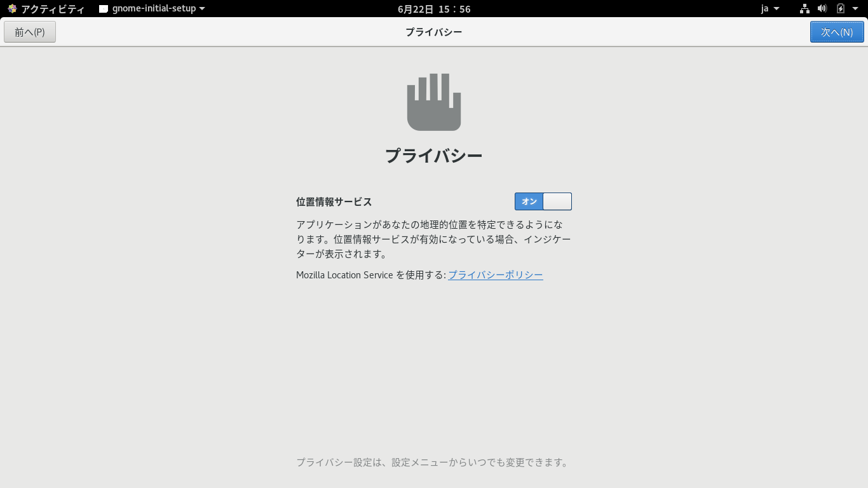Click the large privacy hand icon
868x488 pixels.
coord(434,102)
